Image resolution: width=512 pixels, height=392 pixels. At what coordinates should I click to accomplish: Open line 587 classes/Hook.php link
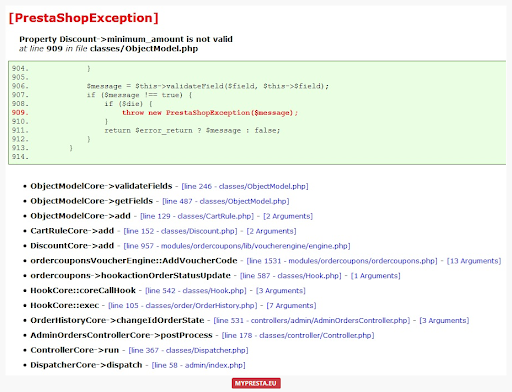[x=291, y=276]
